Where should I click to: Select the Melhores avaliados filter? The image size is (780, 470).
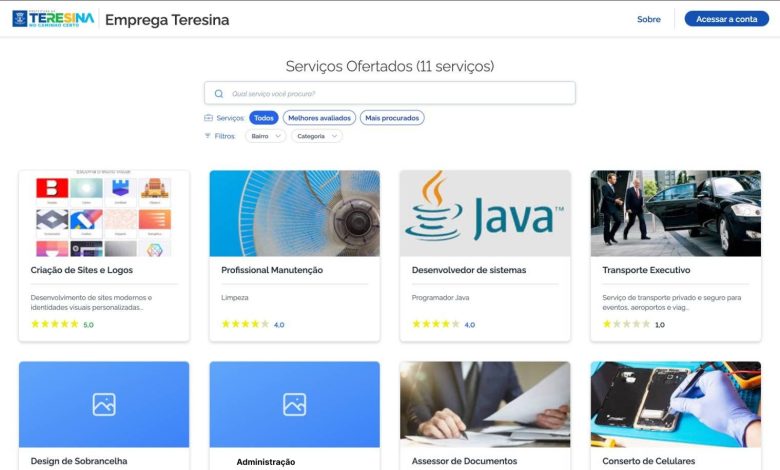point(319,118)
